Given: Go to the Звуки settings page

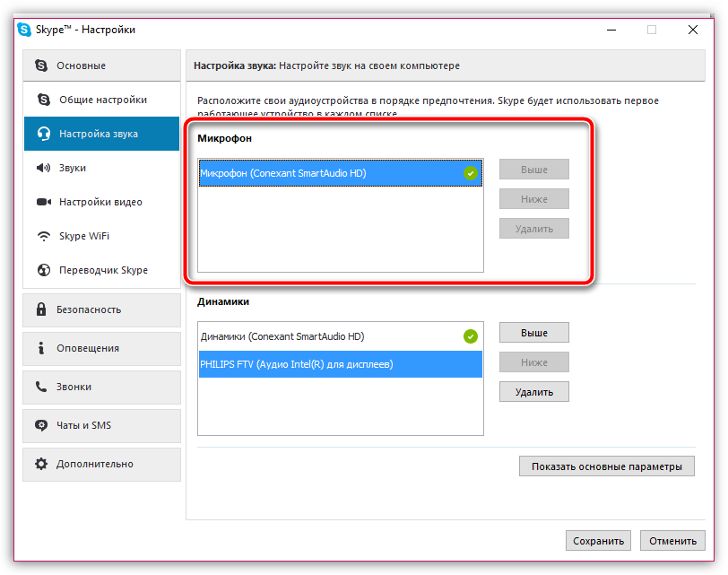Looking at the screenshot, I should tap(101, 168).
